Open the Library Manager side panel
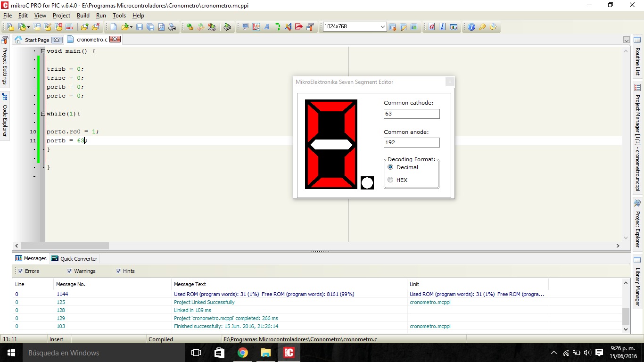This screenshot has width=644, height=362. coord(637,282)
